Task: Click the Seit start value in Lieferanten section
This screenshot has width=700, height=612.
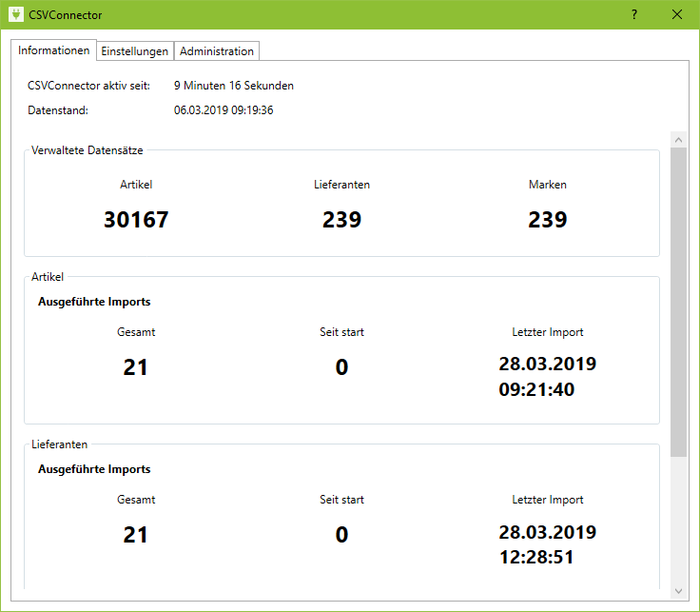Action: click(341, 535)
